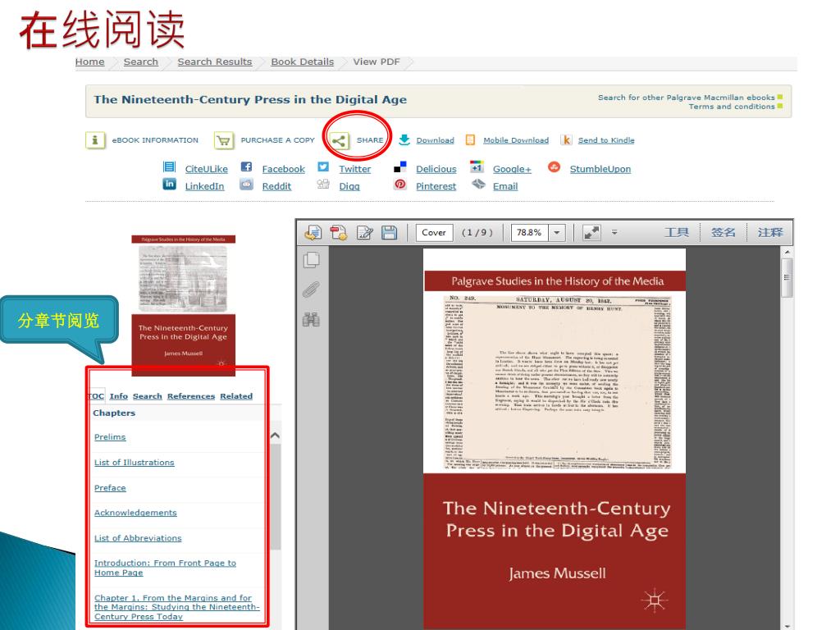Viewport: 840px width, 630px height.
Task: Open the Preface chapter link
Action: [x=110, y=488]
